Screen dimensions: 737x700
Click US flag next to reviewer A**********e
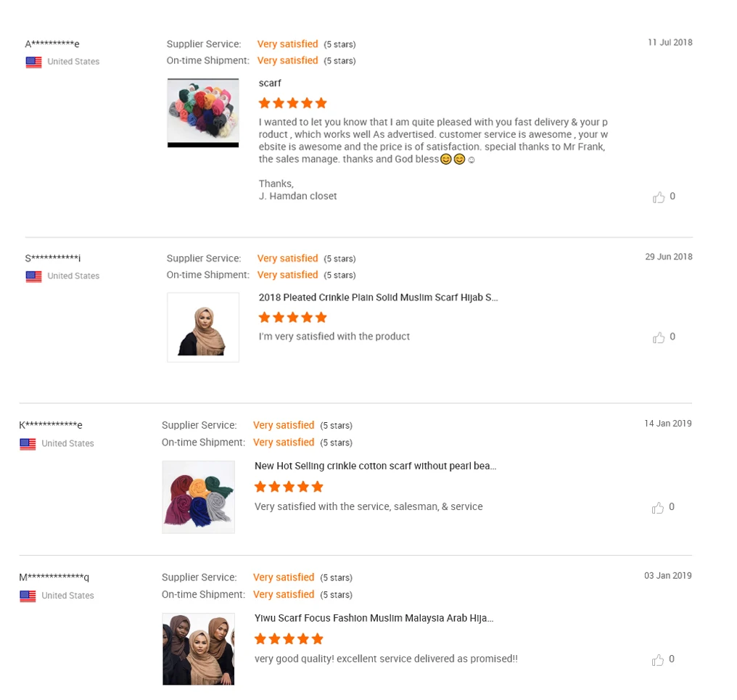click(34, 62)
